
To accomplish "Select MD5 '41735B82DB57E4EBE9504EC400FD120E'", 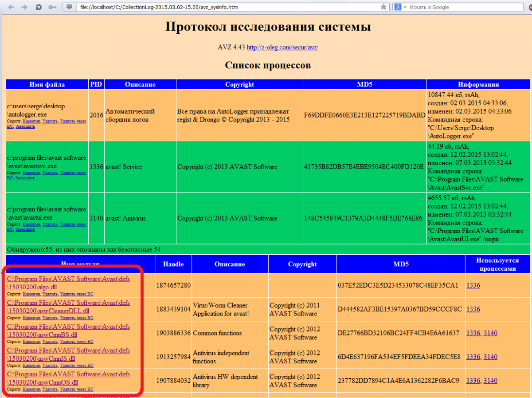I will (x=364, y=167).
